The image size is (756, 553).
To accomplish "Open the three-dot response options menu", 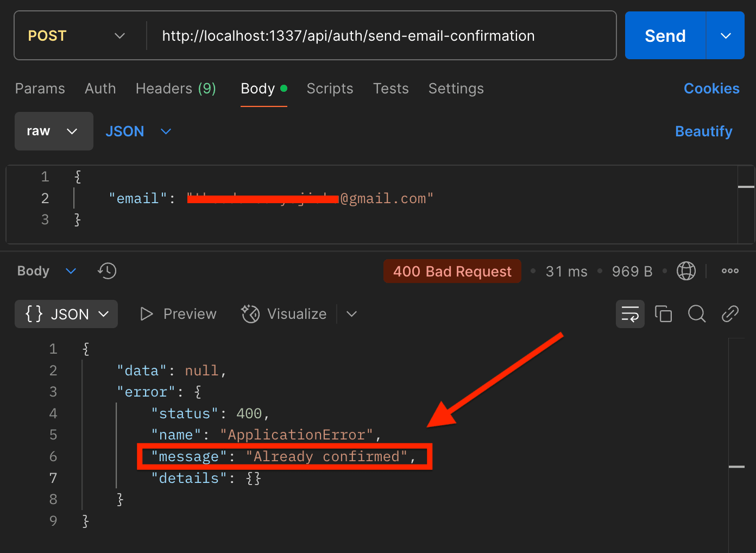I will [x=730, y=271].
